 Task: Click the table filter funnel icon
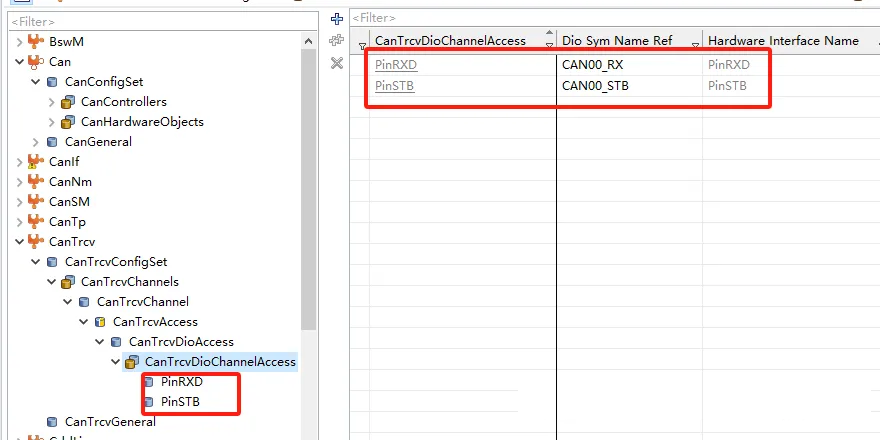363,46
